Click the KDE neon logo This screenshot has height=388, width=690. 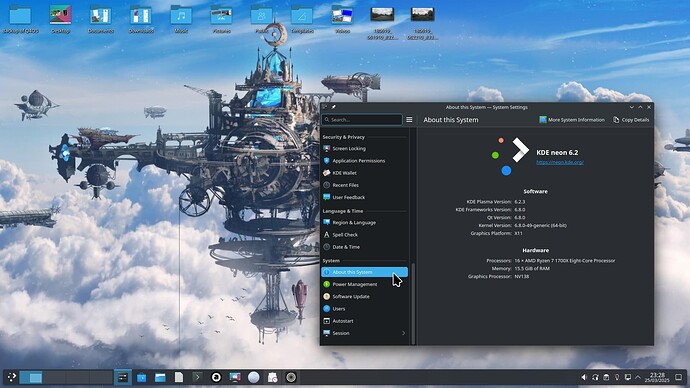tap(510, 156)
